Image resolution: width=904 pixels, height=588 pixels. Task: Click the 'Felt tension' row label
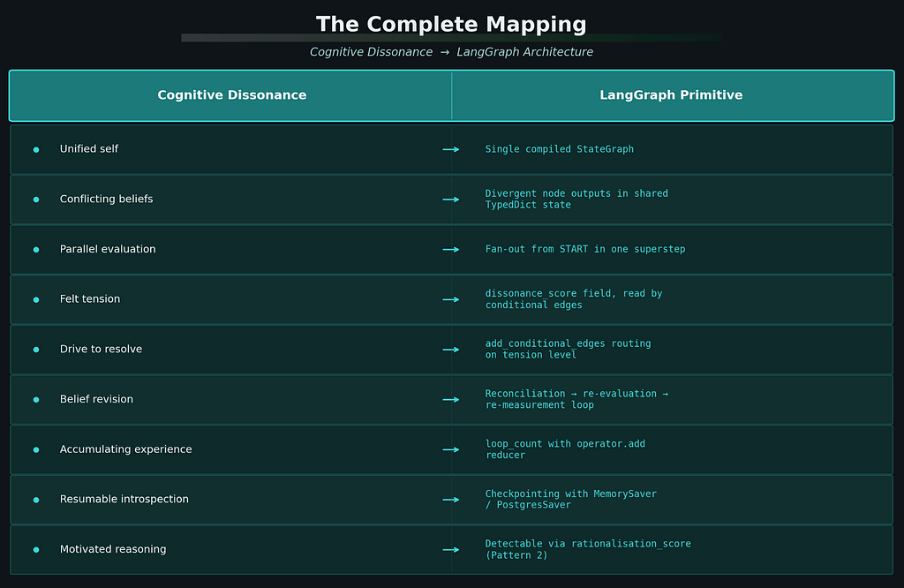90,298
